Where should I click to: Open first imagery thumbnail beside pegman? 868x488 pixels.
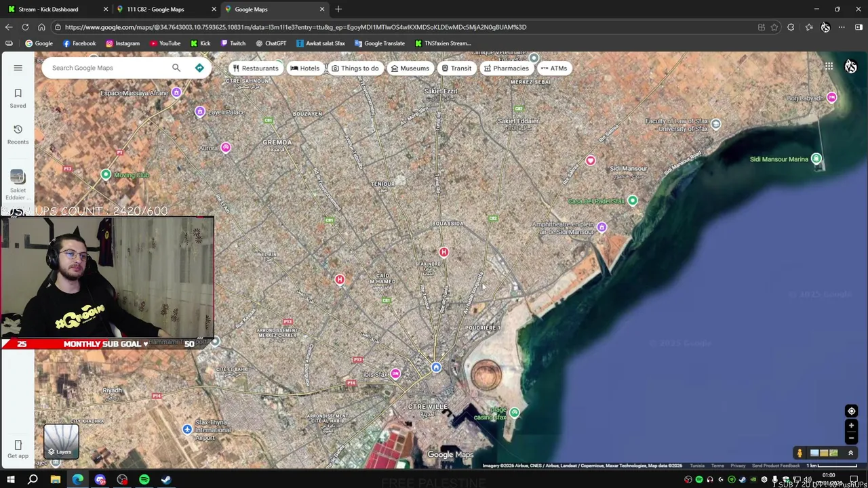[814, 453]
